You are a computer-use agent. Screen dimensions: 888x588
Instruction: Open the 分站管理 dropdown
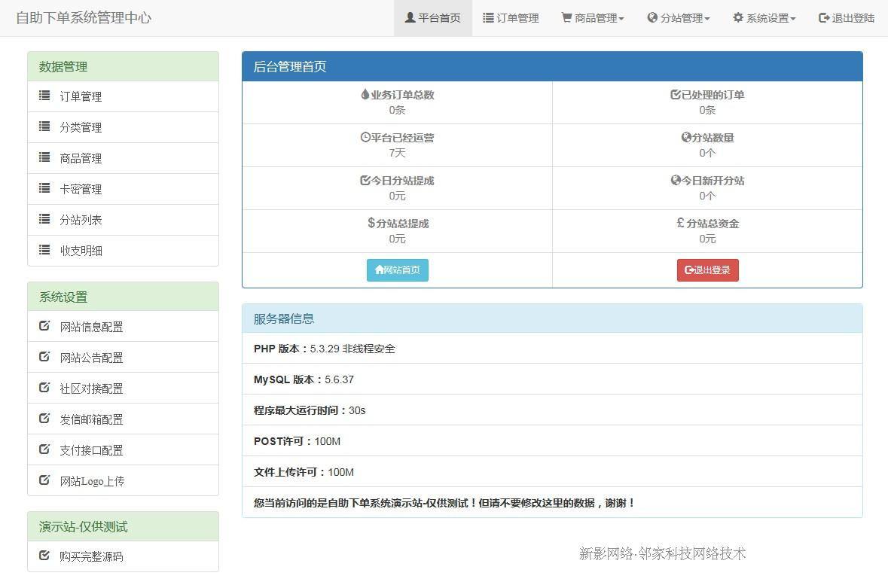679,18
